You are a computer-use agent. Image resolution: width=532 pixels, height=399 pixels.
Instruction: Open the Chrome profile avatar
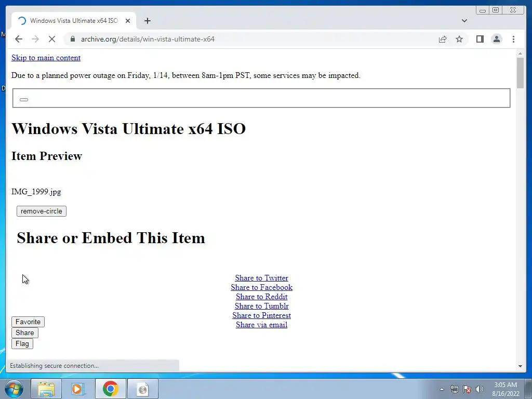[x=497, y=39]
